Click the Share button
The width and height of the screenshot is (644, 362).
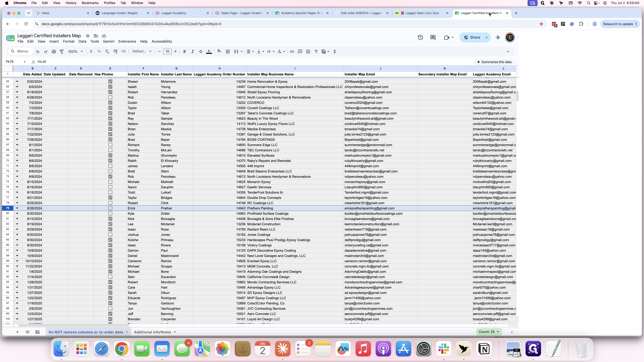[x=472, y=37]
